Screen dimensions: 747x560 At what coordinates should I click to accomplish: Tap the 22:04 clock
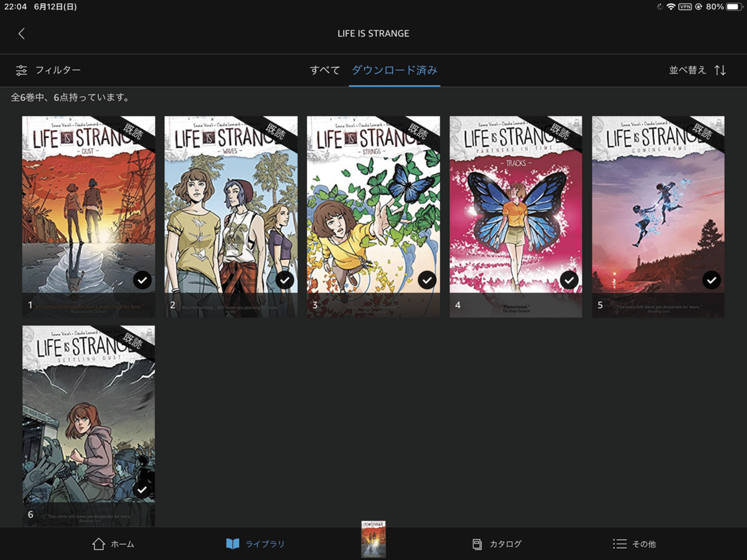pyautogui.click(x=15, y=7)
